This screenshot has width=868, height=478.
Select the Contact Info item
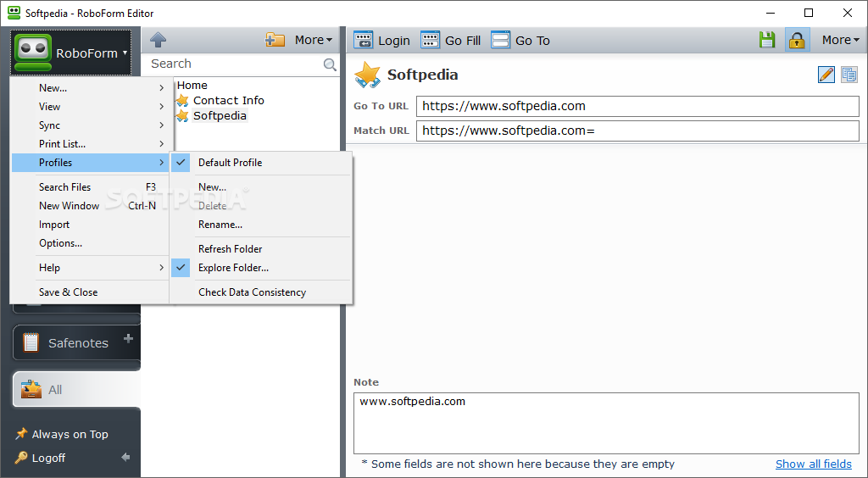[228, 101]
